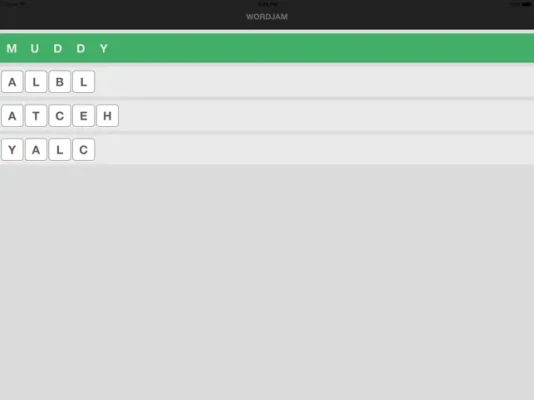The image size is (534, 400).
Task: Click the final Y in MUDDY
Action: [x=104, y=49]
